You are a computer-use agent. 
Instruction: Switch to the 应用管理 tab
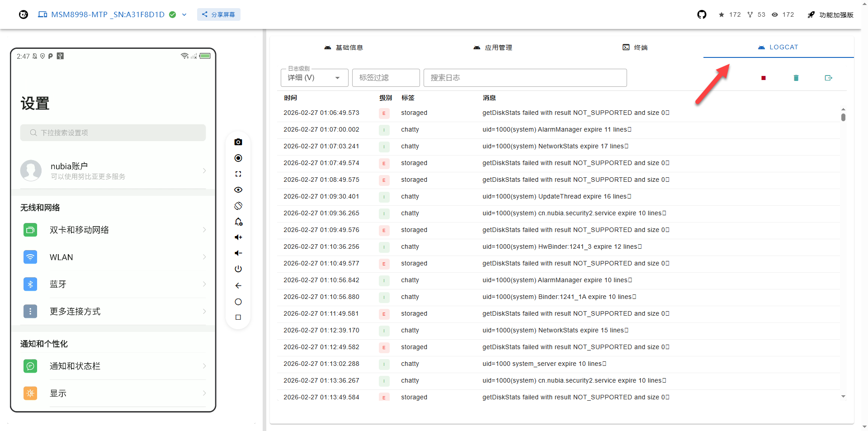click(493, 47)
